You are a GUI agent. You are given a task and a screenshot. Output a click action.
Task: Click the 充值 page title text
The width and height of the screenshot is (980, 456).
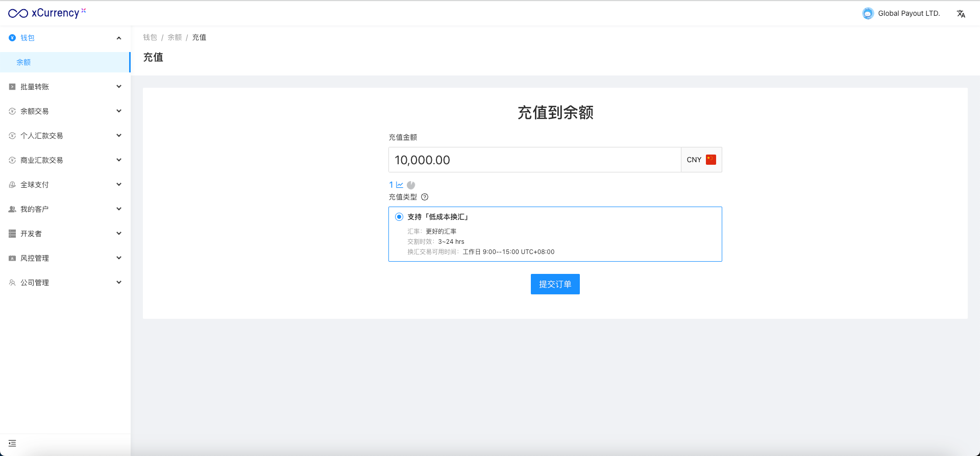point(153,57)
